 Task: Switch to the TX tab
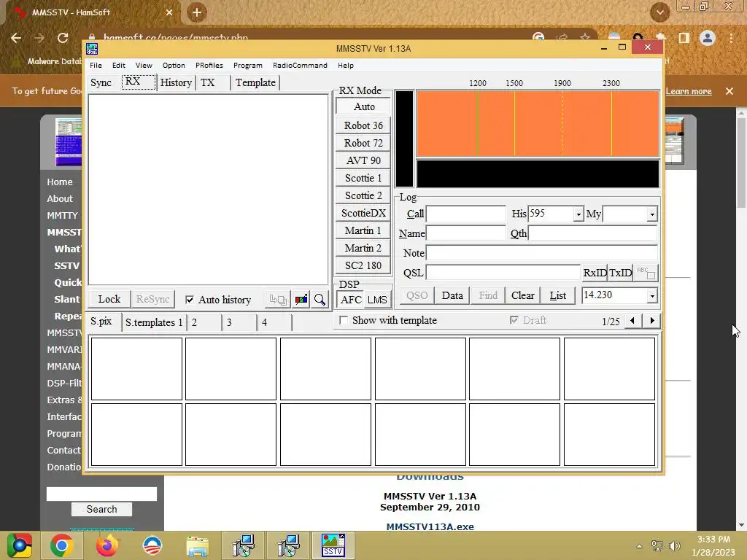pyautogui.click(x=208, y=82)
